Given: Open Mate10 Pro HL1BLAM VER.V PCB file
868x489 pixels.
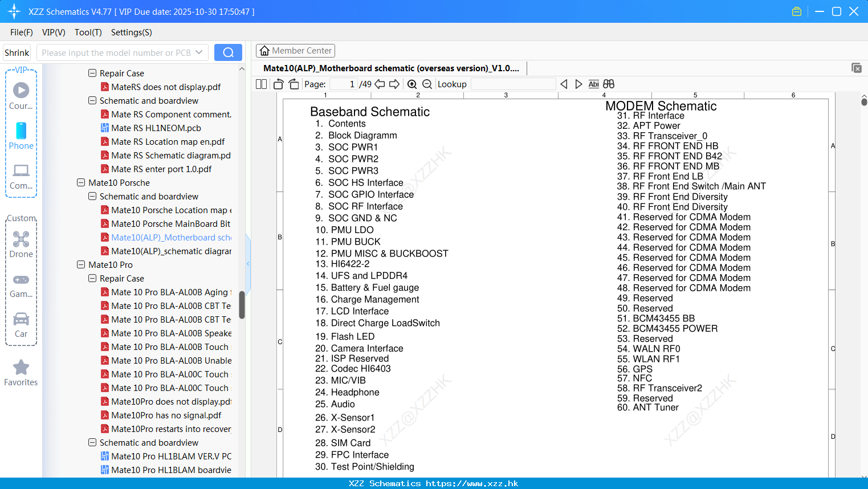Looking at the screenshot, I should click(x=166, y=456).
